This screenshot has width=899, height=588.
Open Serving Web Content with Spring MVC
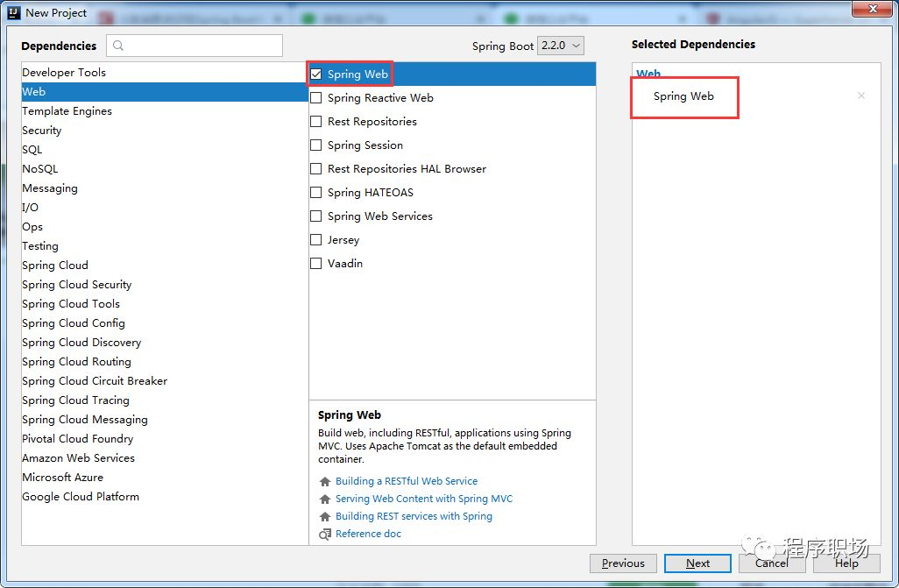(x=424, y=499)
